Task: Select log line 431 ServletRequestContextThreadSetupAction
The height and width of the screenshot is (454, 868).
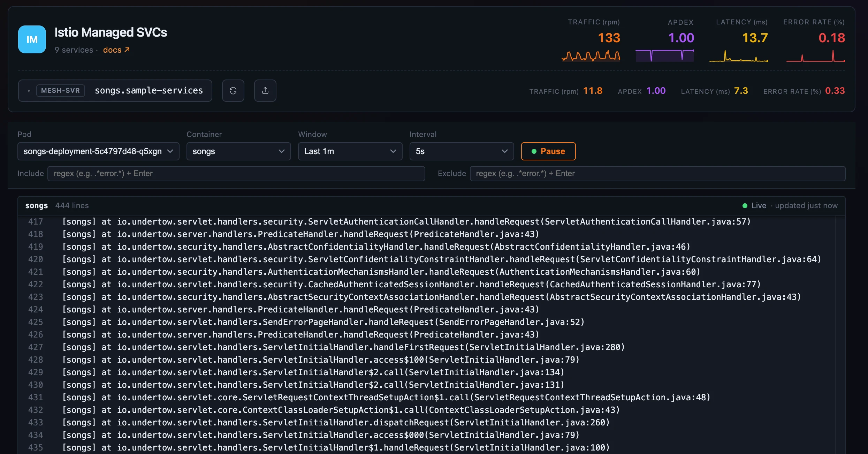Action: tap(386, 398)
